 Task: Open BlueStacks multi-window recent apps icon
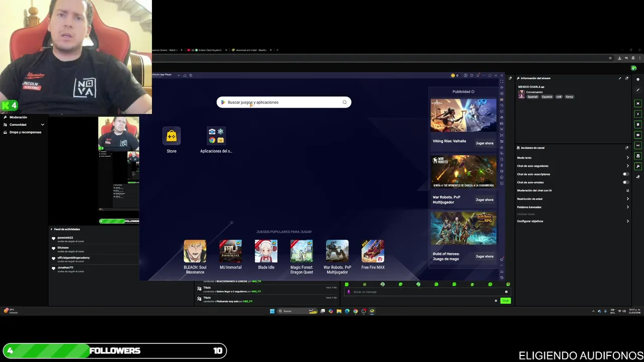coord(191,75)
